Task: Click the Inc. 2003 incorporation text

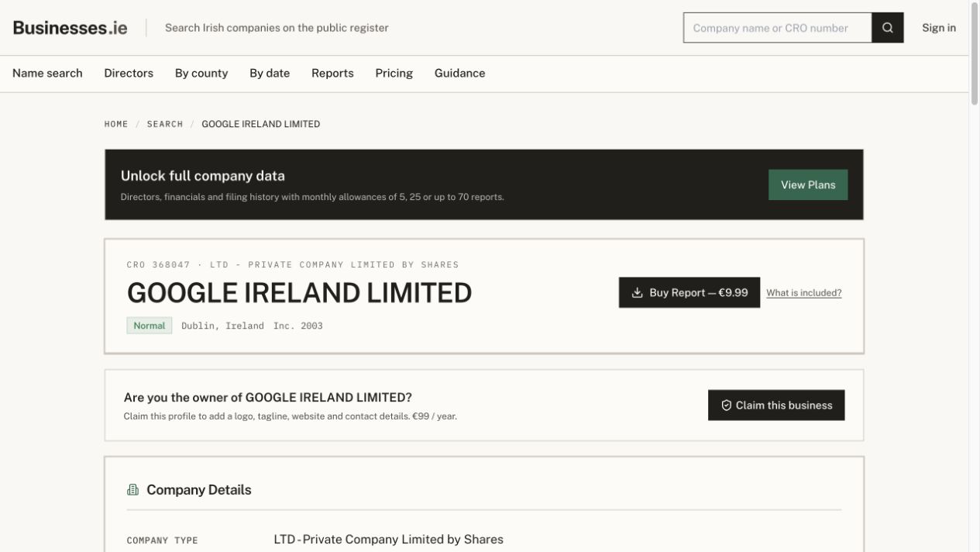Action: [x=298, y=326]
